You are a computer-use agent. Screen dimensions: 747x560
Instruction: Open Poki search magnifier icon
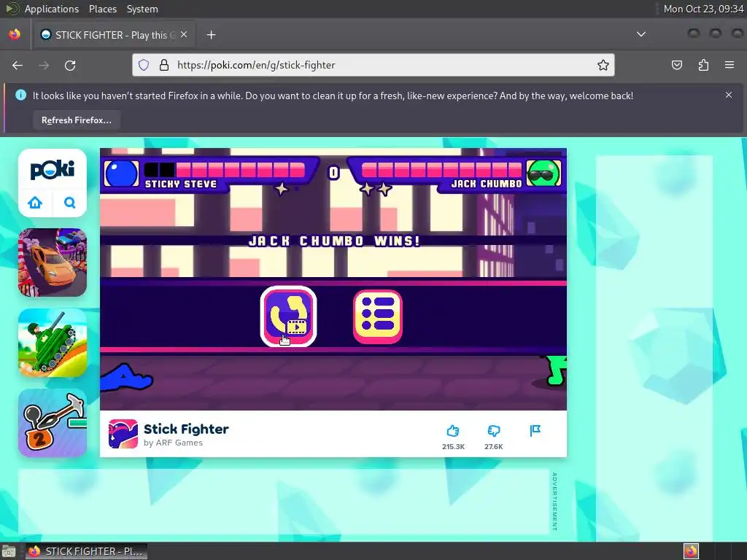coord(69,203)
